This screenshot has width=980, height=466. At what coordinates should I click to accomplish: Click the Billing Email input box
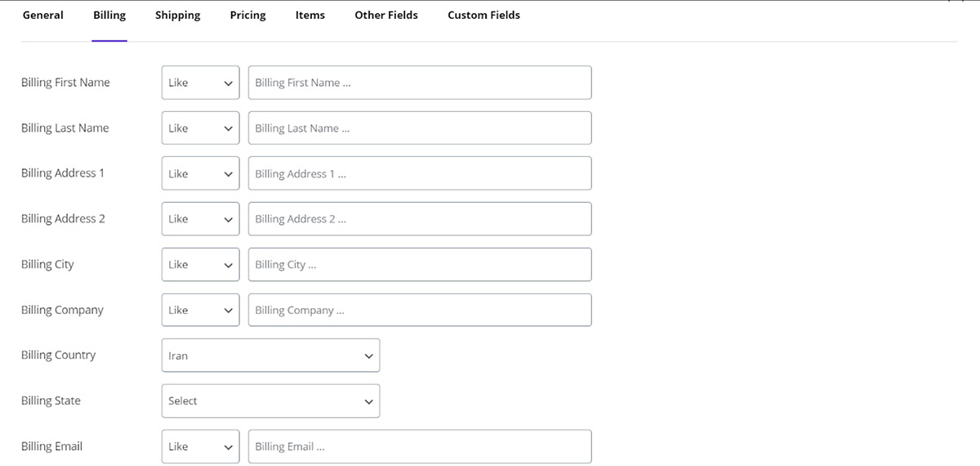[420, 446]
